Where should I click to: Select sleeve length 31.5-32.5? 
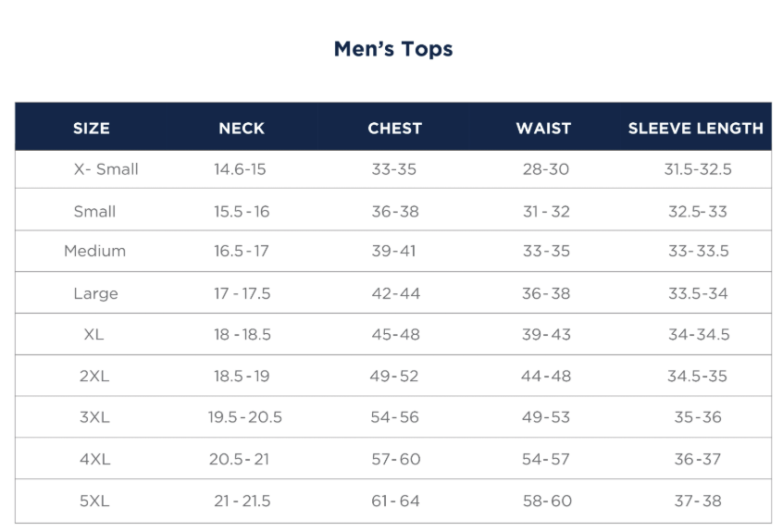click(697, 169)
